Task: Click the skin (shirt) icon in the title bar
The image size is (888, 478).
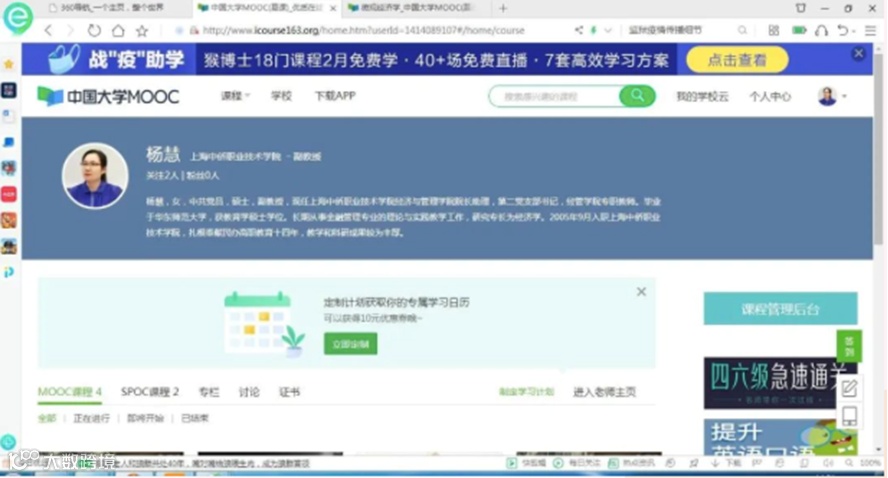Action: [x=801, y=8]
